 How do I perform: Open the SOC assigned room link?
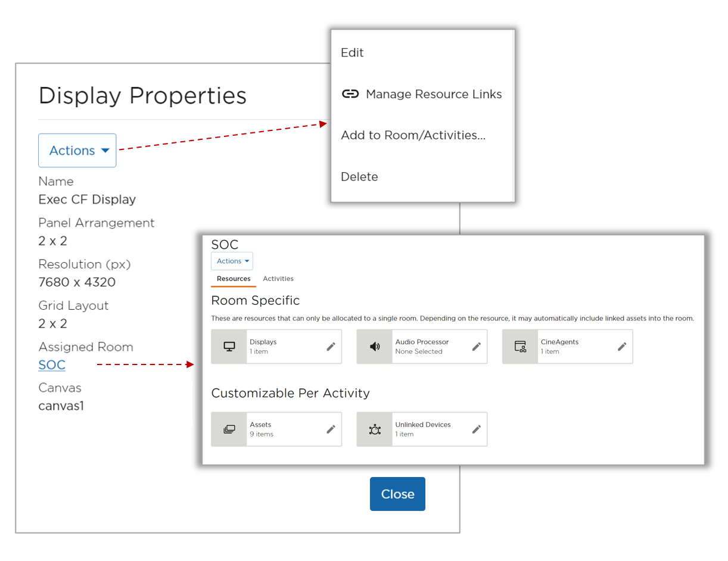point(52,364)
